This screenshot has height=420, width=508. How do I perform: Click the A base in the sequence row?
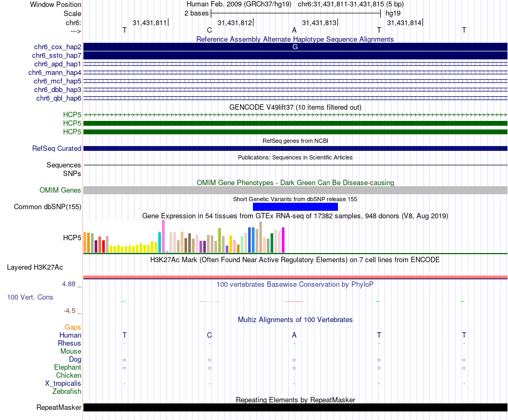point(294,30)
